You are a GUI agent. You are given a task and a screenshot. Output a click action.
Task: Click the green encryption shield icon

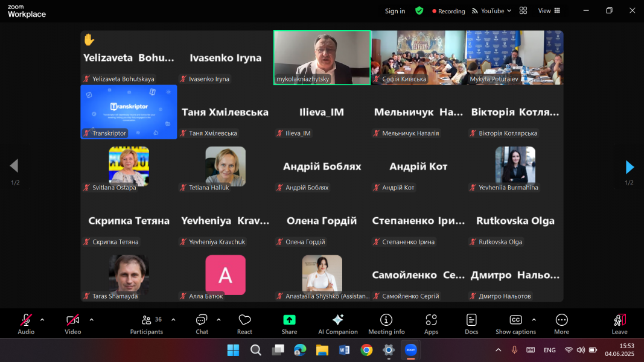tap(419, 11)
